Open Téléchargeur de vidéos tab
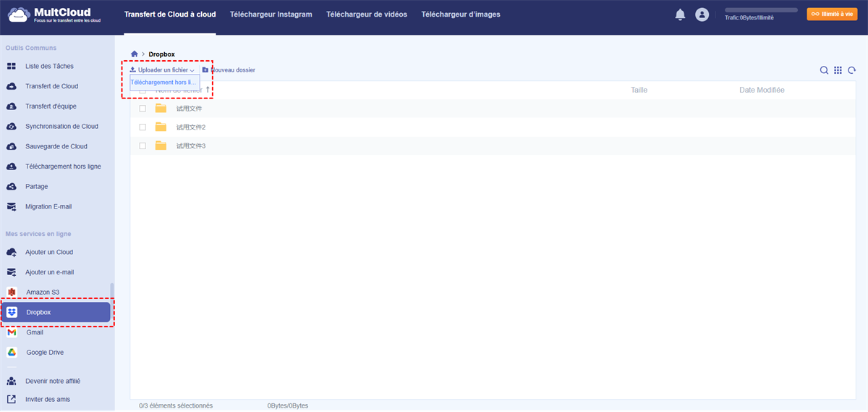 pos(367,14)
